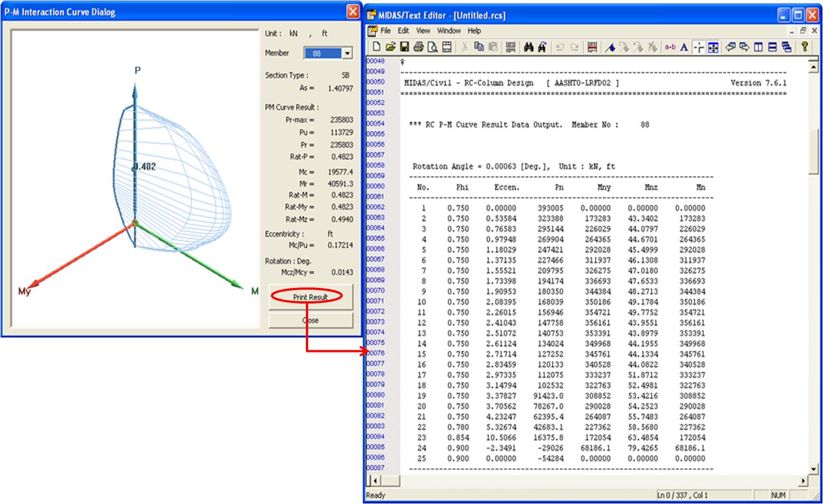Expand the Member dropdown showing 88
The width and height of the screenshot is (823, 504).
(347, 53)
